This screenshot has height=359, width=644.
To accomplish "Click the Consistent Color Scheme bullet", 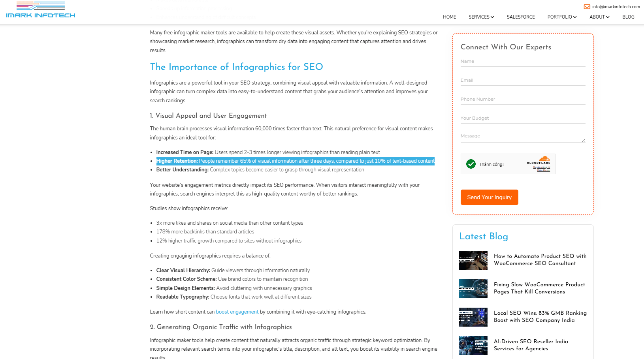I will [x=232, y=279].
